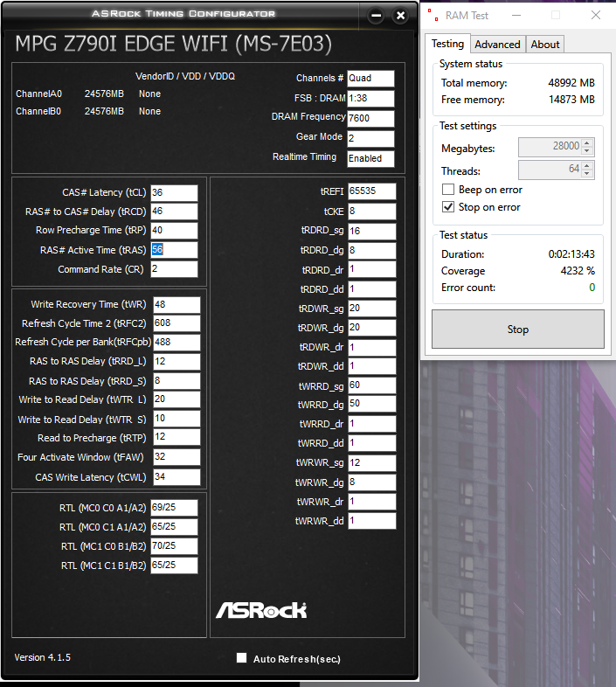The width and height of the screenshot is (616, 687).
Task: Select the Gear Mode field
Action: [370, 138]
